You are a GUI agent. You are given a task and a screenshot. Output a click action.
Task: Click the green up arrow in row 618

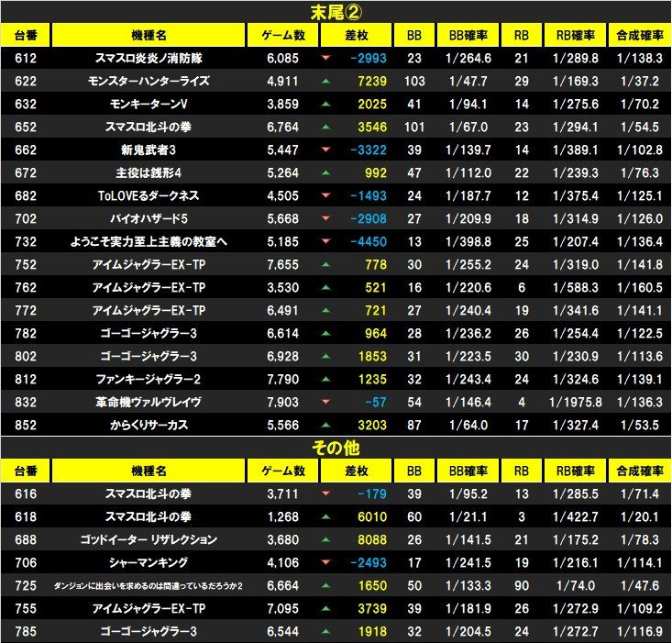tap(325, 516)
